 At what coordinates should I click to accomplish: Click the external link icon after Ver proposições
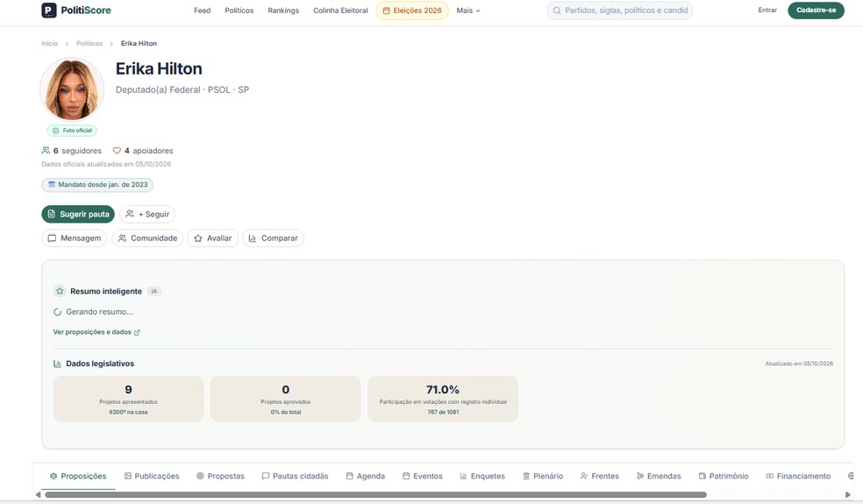(137, 332)
